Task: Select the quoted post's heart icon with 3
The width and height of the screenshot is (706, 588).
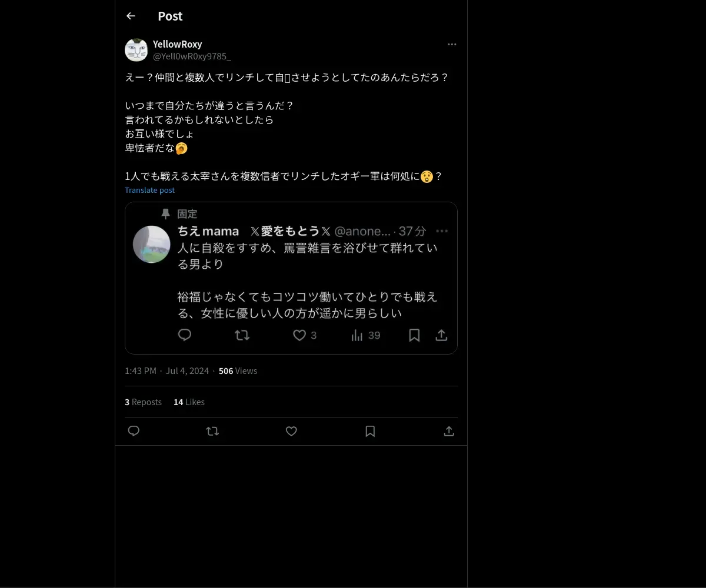Action: pyautogui.click(x=305, y=335)
